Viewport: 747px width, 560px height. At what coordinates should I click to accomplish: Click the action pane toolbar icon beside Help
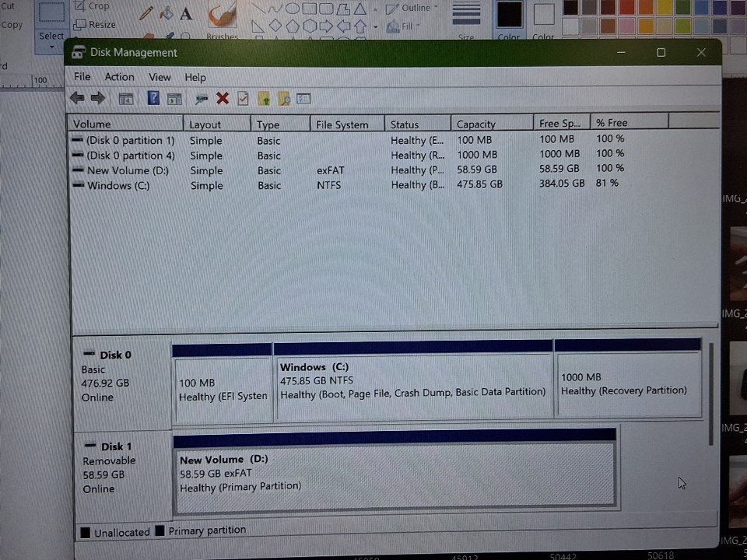pyautogui.click(x=174, y=99)
